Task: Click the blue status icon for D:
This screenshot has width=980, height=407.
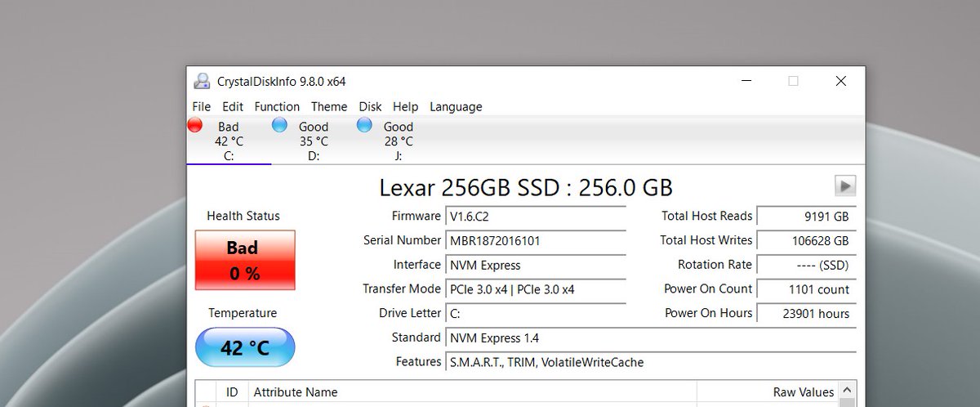Action: click(280, 125)
